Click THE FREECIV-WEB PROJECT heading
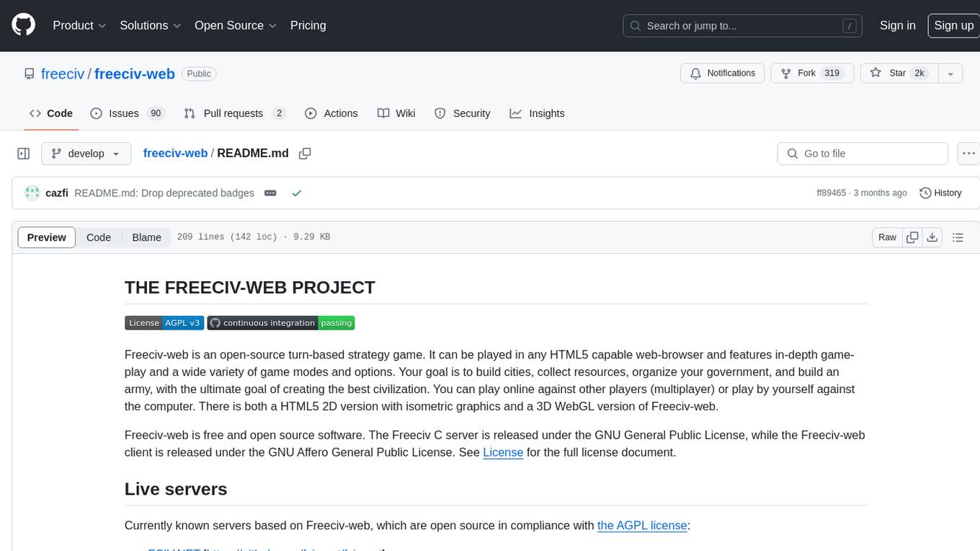 (x=250, y=287)
